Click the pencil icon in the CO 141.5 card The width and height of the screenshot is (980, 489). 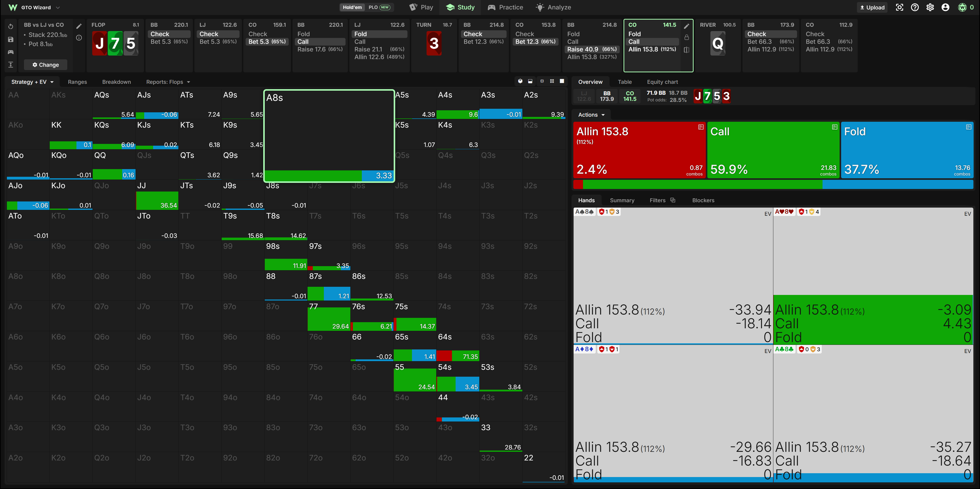point(687,26)
